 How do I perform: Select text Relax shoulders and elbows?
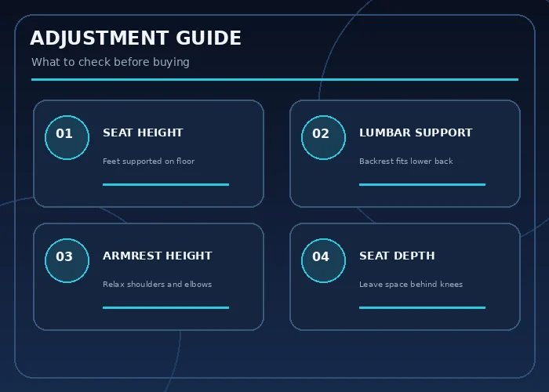tap(157, 284)
